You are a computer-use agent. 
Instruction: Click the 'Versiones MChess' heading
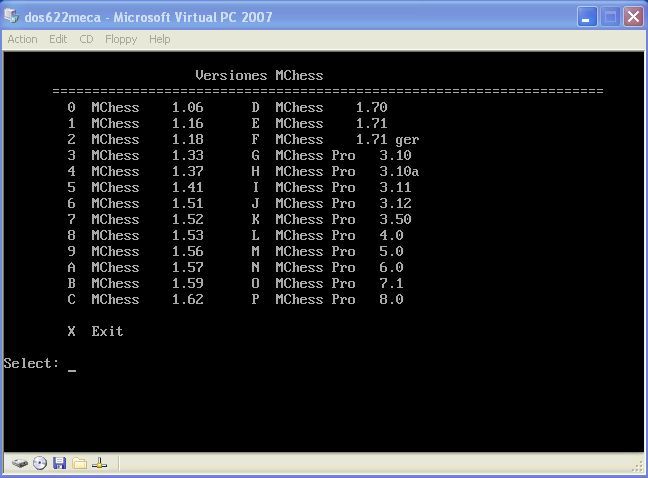click(259, 76)
